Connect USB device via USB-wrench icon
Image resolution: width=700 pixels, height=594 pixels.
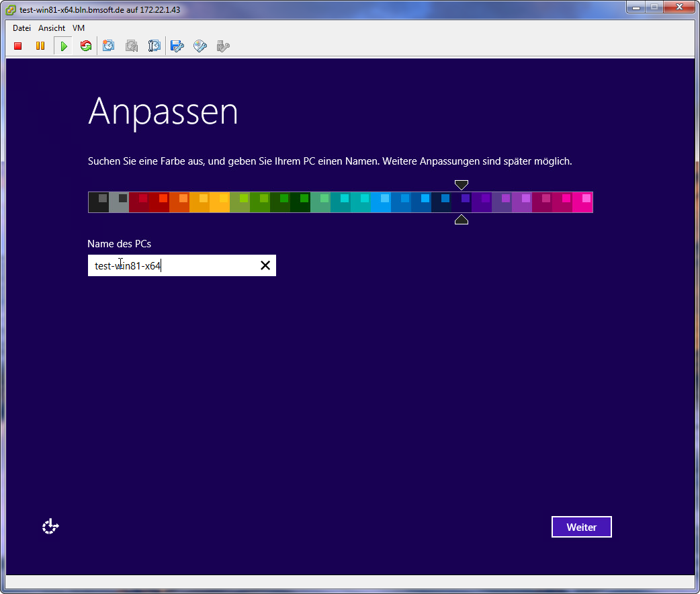point(223,46)
